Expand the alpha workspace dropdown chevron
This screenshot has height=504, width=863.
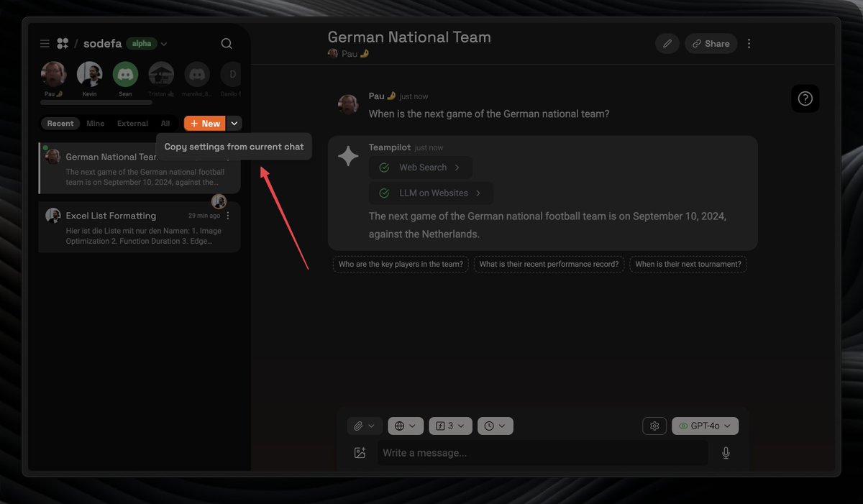pyautogui.click(x=163, y=43)
